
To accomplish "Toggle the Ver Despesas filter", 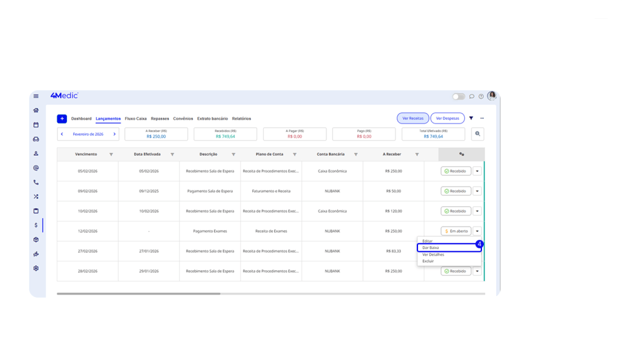I will tap(447, 118).
